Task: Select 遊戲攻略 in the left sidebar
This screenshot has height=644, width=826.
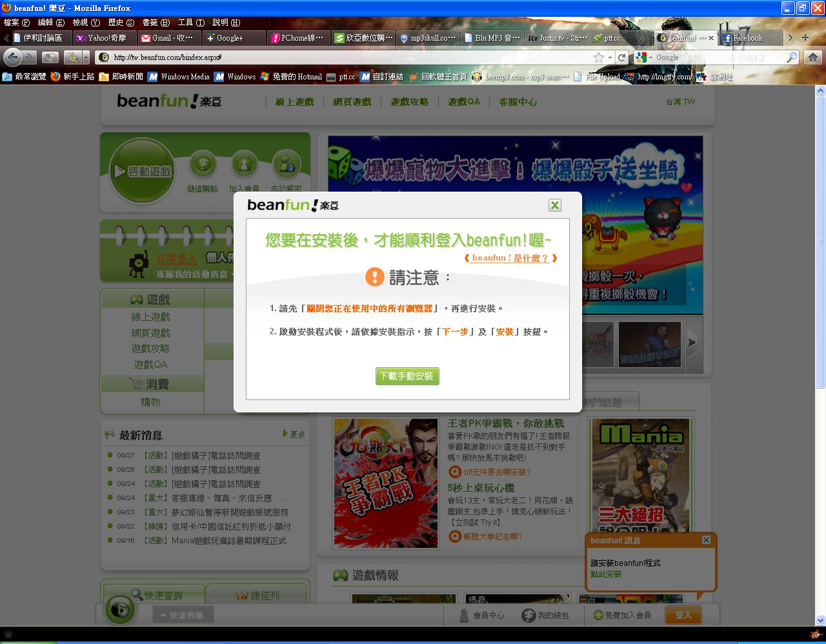Action: (150, 348)
